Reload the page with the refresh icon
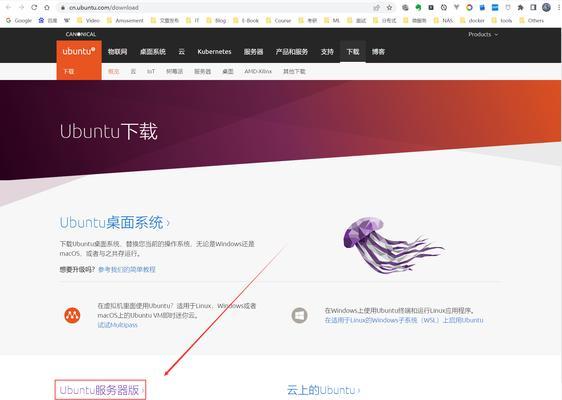The width and height of the screenshot is (562, 400). pos(34,8)
